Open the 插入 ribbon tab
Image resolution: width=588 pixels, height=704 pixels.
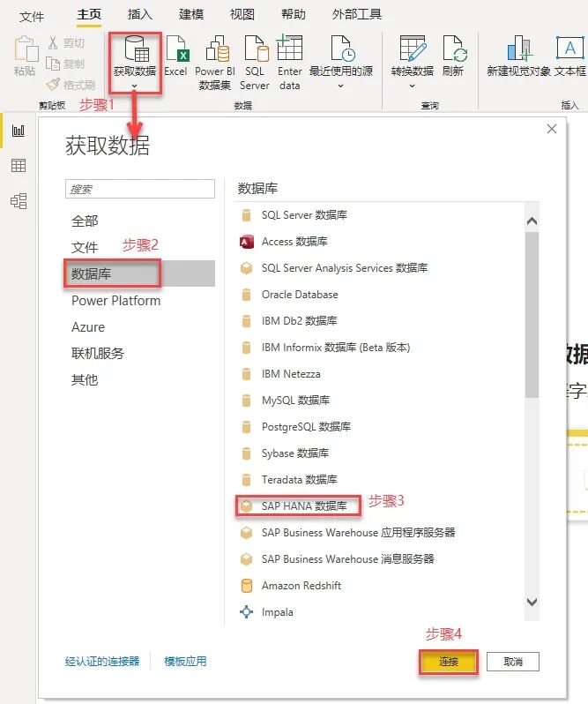click(x=140, y=14)
